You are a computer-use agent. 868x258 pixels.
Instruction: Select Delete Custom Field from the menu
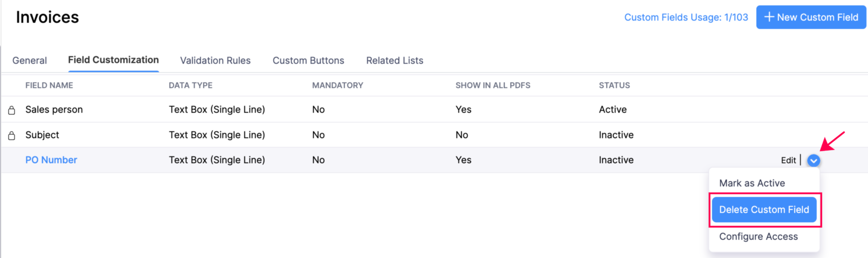click(764, 209)
